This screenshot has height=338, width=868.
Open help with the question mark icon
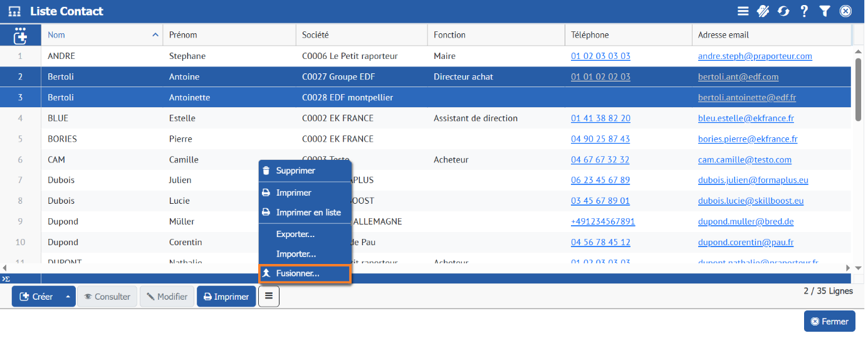click(x=804, y=11)
